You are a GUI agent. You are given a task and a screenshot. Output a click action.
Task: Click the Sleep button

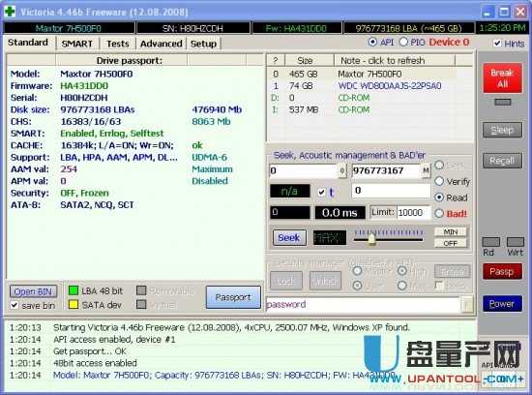click(x=502, y=130)
